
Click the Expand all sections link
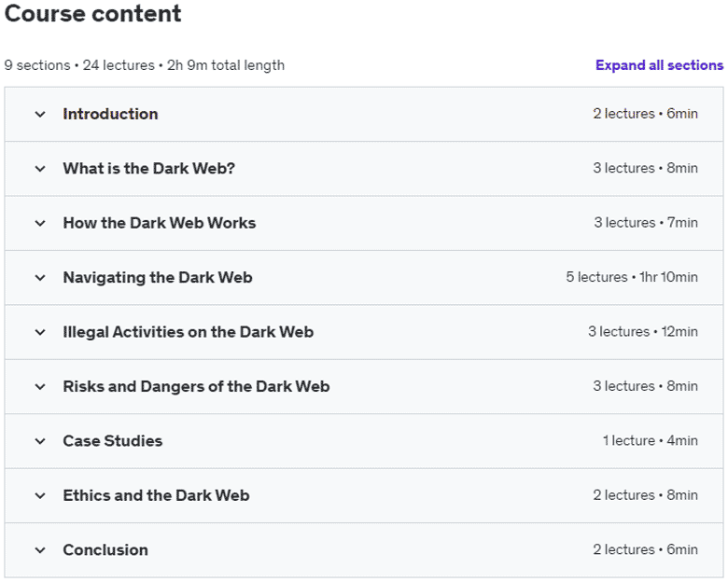659,65
